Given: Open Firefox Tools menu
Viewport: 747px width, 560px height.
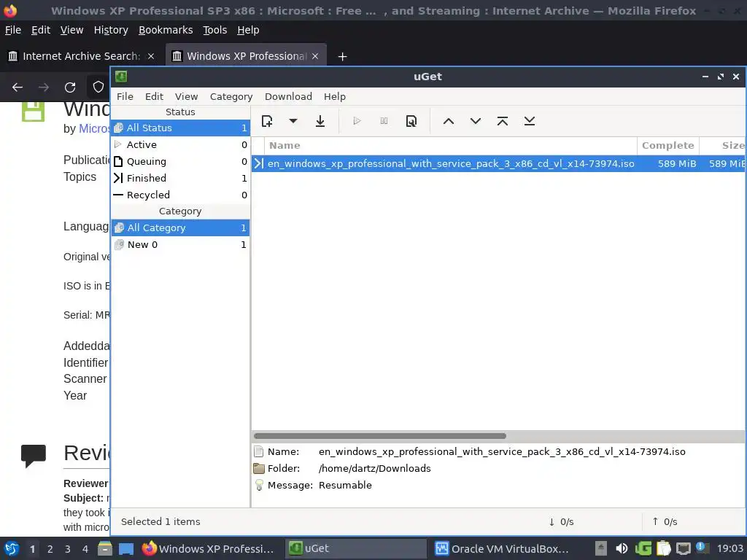Looking at the screenshot, I should [215, 30].
